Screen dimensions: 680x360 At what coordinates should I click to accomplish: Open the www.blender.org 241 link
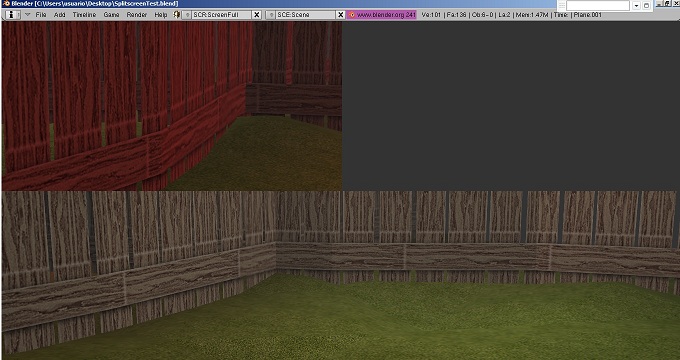pos(382,15)
